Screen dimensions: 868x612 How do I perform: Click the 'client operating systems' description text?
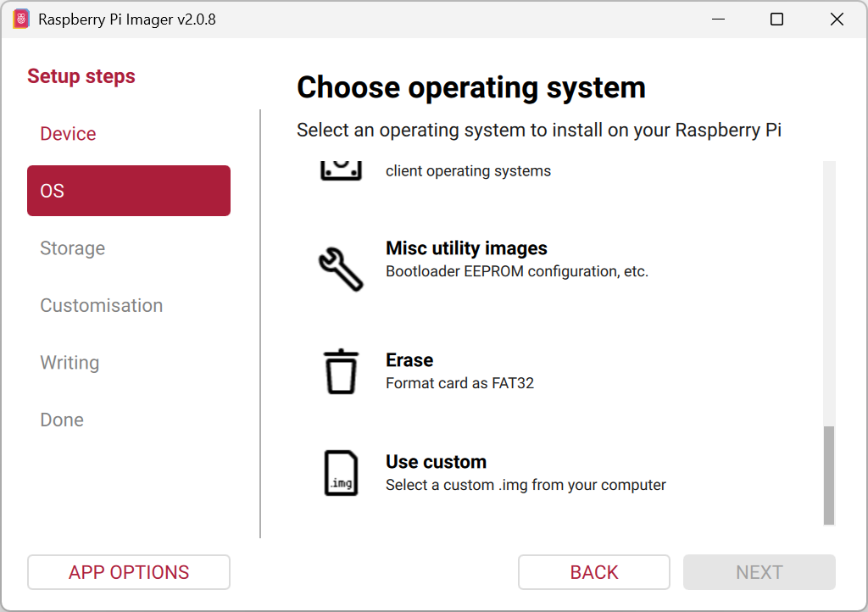(x=468, y=171)
